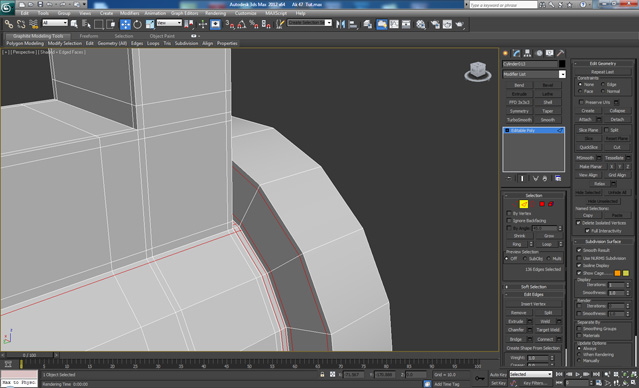Activate Select and Move tool
Viewport: 639px width, 388px height.
click(125, 24)
